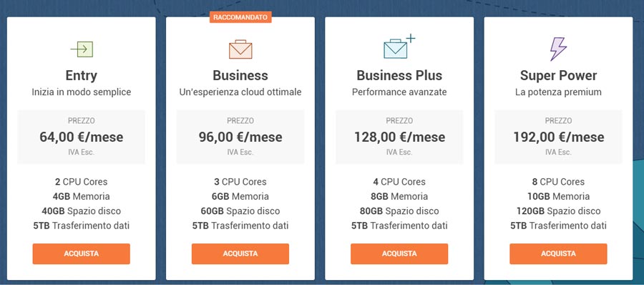Click the 96,00 €/mese price box
Viewport: 644px width, 285px height.
click(240, 137)
